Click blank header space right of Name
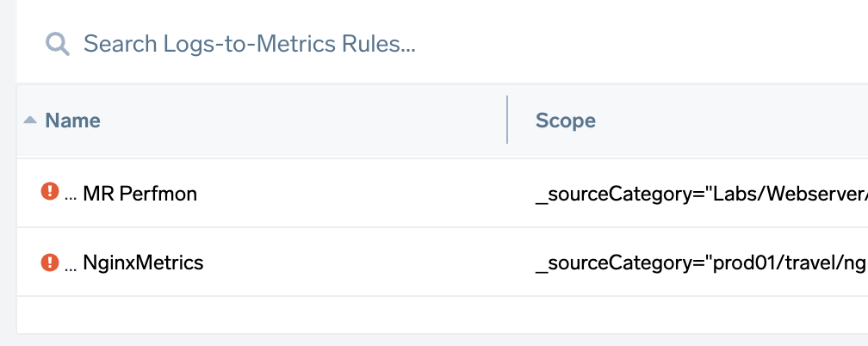The width and height of the screenshot is (868, 346). [x=301, y=120]
